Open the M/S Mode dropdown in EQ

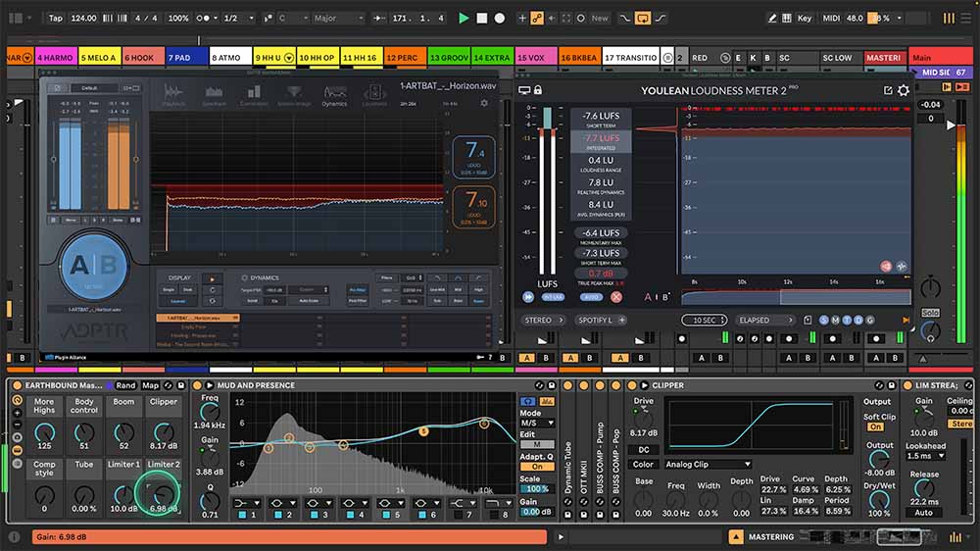click(537, 424)
